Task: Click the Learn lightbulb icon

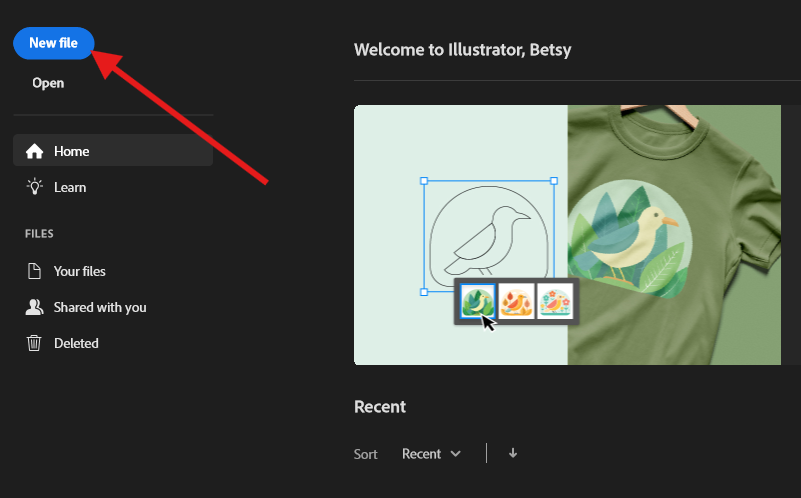Action: (x=34, y=186)
